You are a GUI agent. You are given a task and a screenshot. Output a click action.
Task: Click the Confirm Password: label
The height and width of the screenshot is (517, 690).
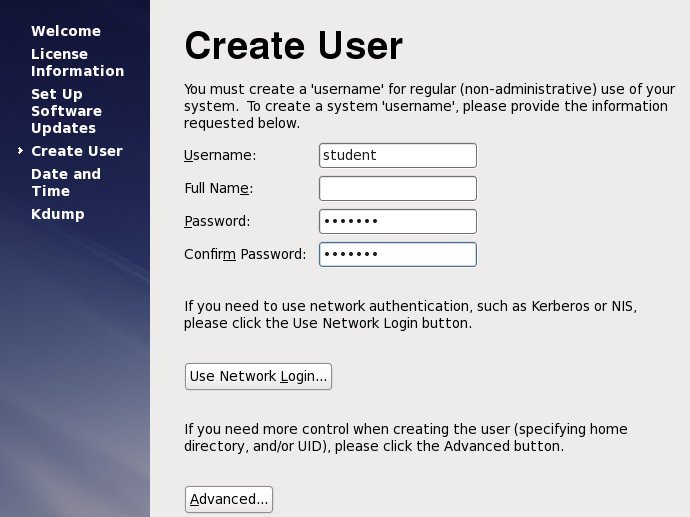tap(245, 254)
